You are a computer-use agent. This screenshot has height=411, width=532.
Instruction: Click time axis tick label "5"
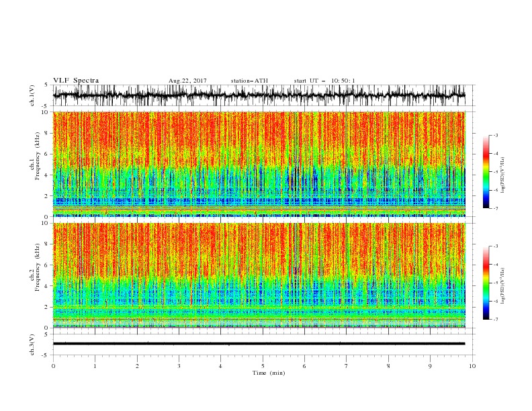pyautogui.click(x=263, y=366)
